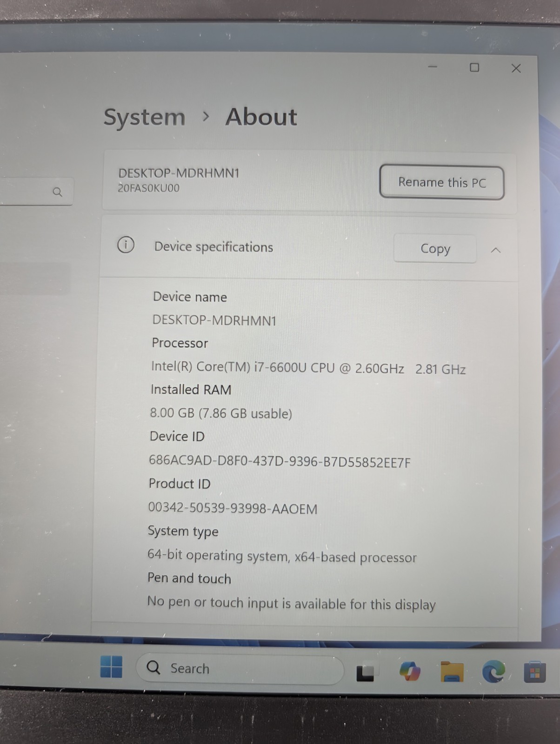Open File Explorer from the taskbar

tap(452, 671)
